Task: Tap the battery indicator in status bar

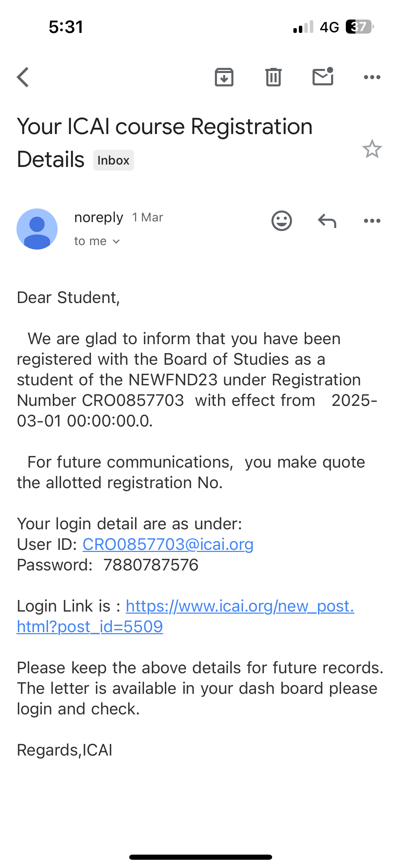Action: tap(359, 27)
